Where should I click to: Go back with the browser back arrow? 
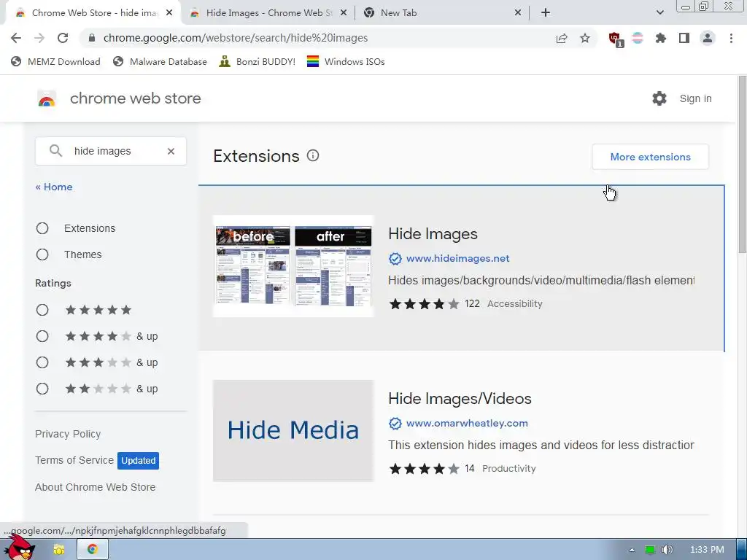pyautogui.click(x=16, y=38)
